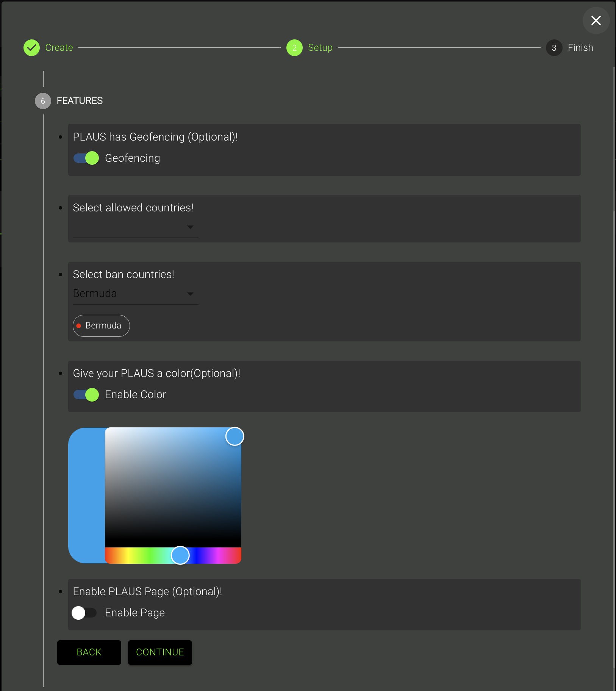The height and width of the screenshot is (691, 616).
Task: Click the red dot on Bermuda chip
Action: (x=79, y=326)
